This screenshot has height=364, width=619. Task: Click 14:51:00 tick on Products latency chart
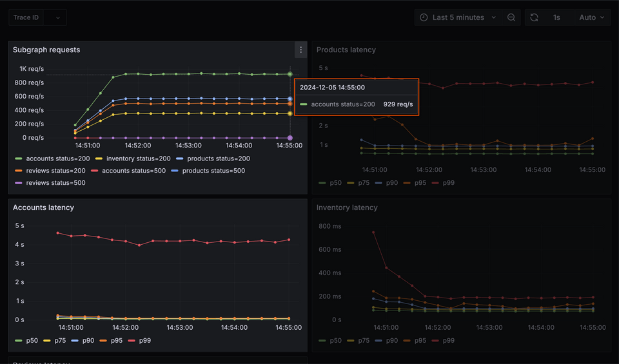(x=375, y=169)
